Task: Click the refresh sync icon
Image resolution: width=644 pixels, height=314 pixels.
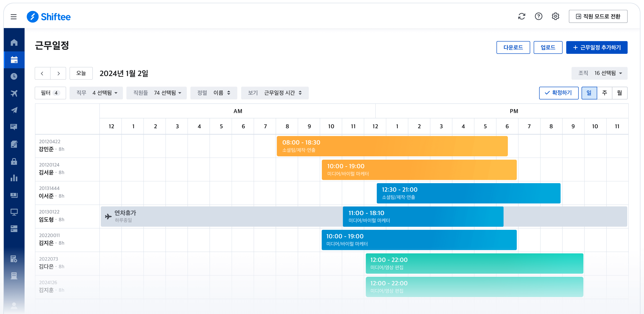Action: click(x=522, y=17)
